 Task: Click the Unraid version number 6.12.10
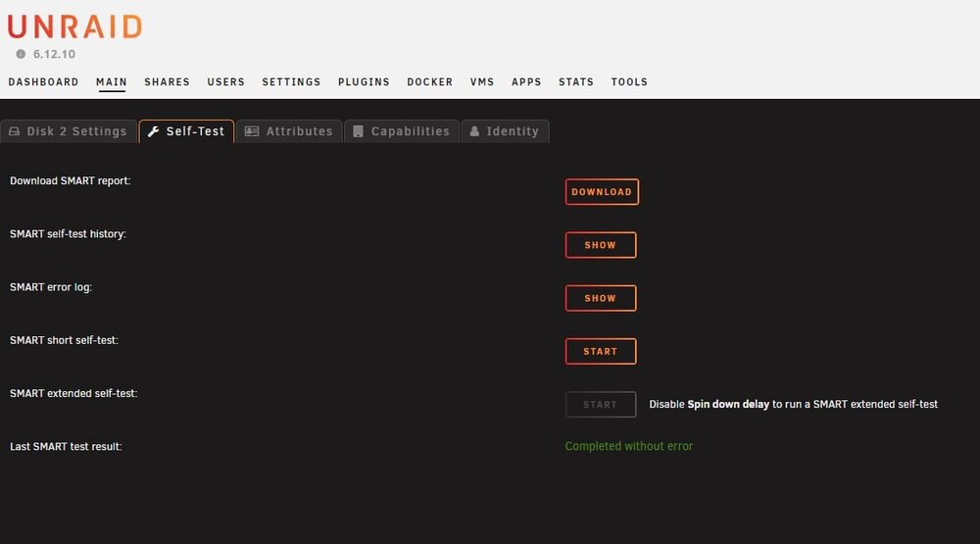(x=54, y=55)
